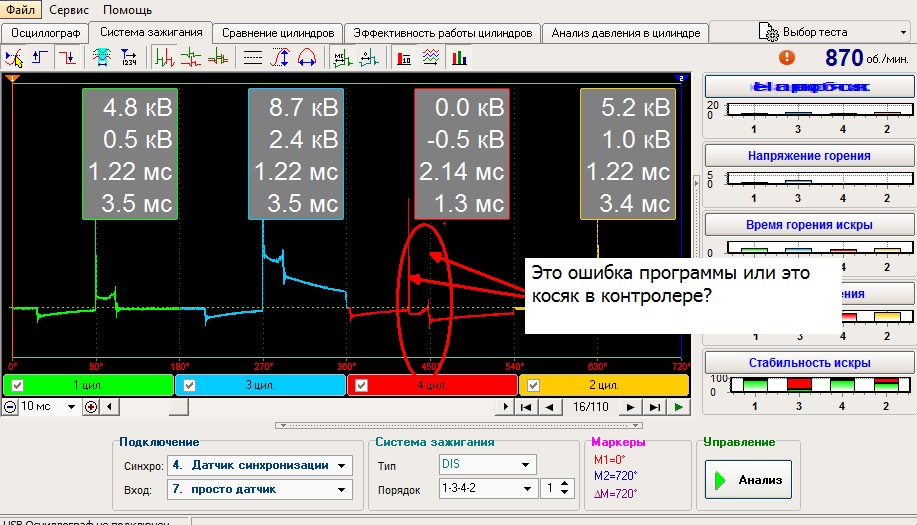Click the zoom out minus icon
917x525 pixels.
click(10, 407)
